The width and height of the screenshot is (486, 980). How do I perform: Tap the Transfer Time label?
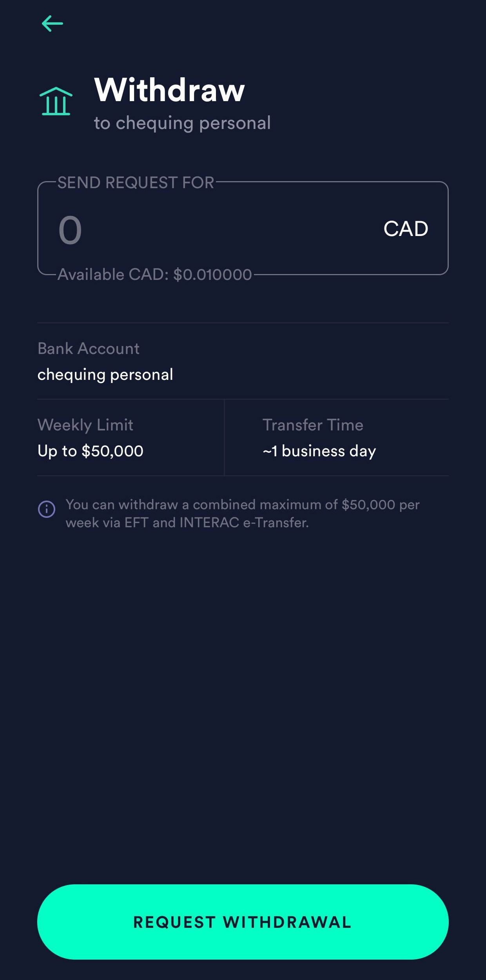click(x=313, y=425)
